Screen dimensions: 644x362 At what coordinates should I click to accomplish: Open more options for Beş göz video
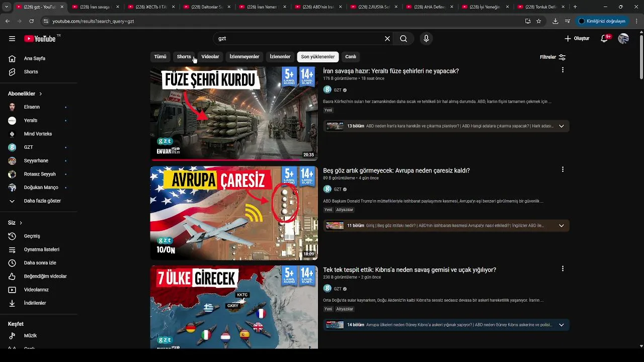tap(562, 170)
